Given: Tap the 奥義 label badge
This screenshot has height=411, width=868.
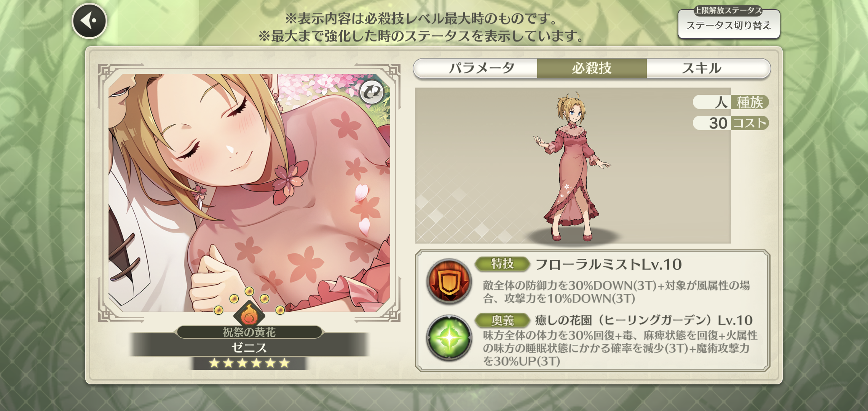Looking at the screenshot, I should 503,320.
